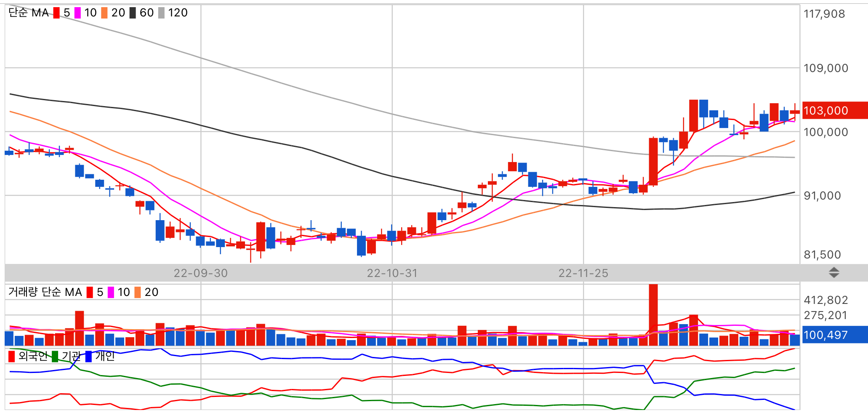Click the gray 120-day MA color swatch
The image size is (868, 418).
(x=161, y=13)
